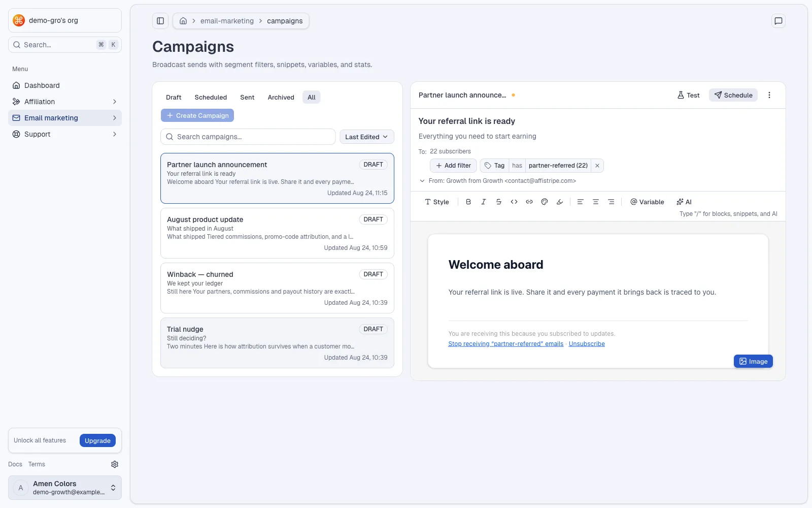Toggle bold formatting in the editor toolbar

point(468,202)
